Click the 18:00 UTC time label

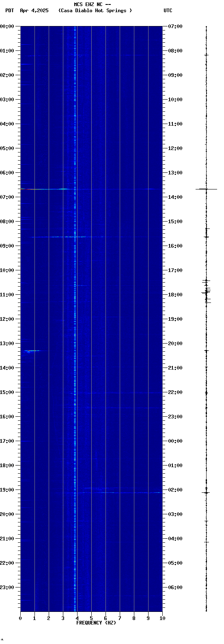coord(175,295)
